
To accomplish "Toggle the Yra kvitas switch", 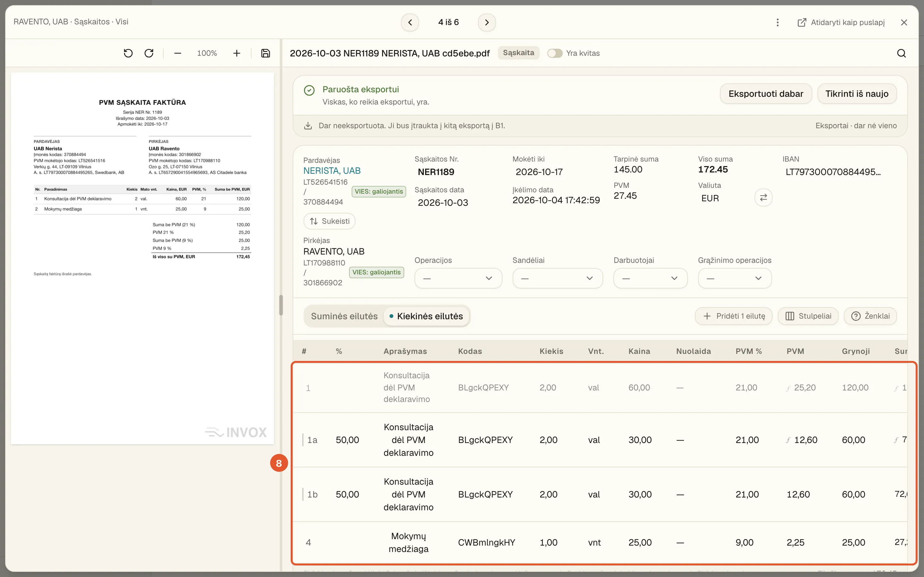I will click(x=555, y=53).
